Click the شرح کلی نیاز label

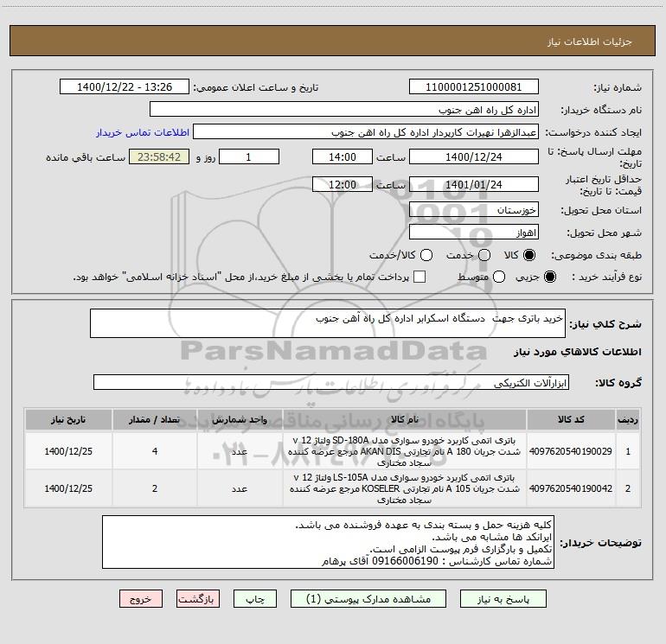[605, 324]
